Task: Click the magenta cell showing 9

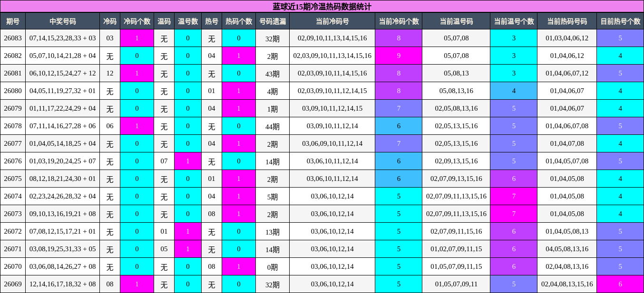Action: [x=399, y=56]
